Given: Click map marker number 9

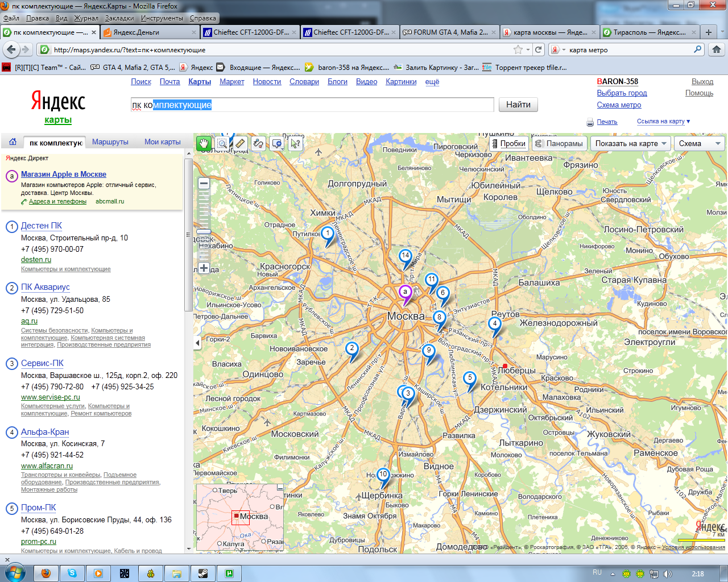Looking at the screenshot, I should pyautogui.click(x=429, y=351).
